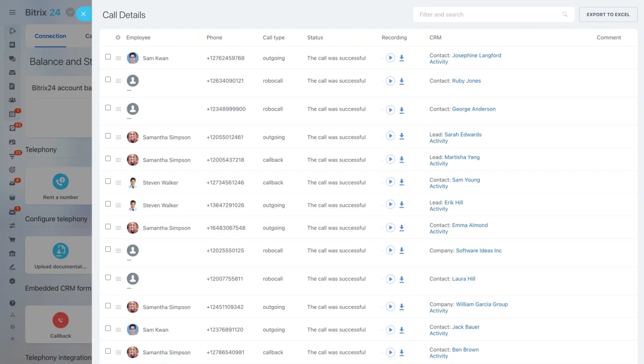Click the CRM column header

435,38
